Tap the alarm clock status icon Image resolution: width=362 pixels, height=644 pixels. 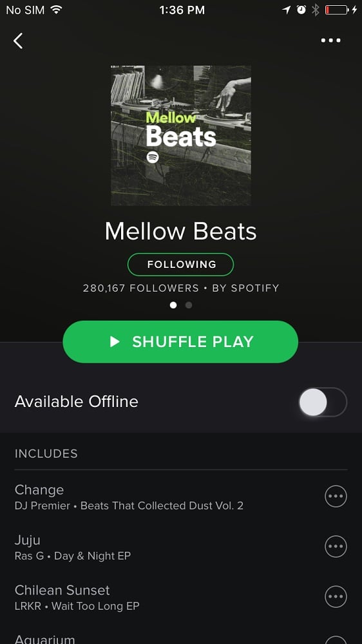click(x=301, y=10)
